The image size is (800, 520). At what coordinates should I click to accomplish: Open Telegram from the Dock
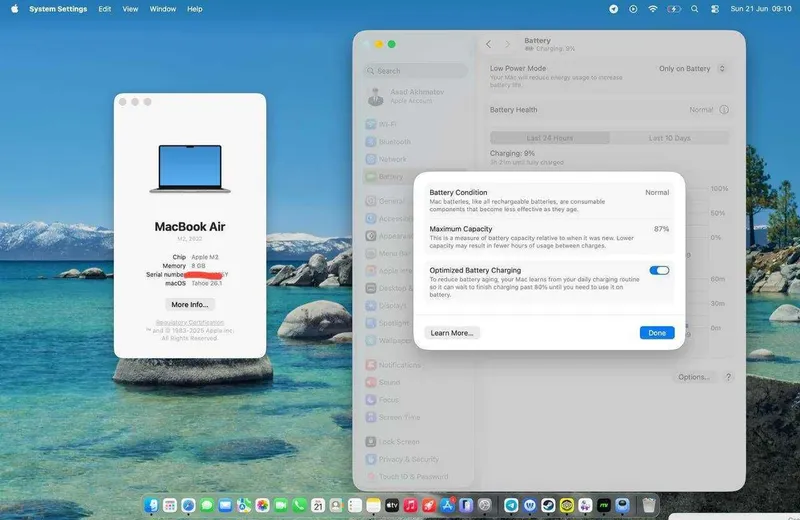coord(511,505)
